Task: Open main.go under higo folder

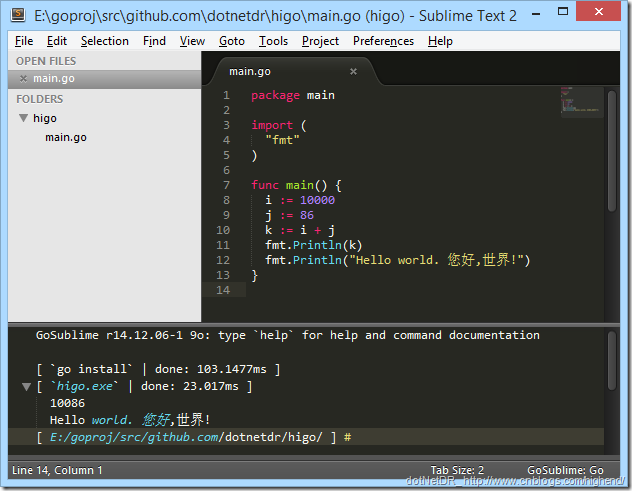Action: 66,137
